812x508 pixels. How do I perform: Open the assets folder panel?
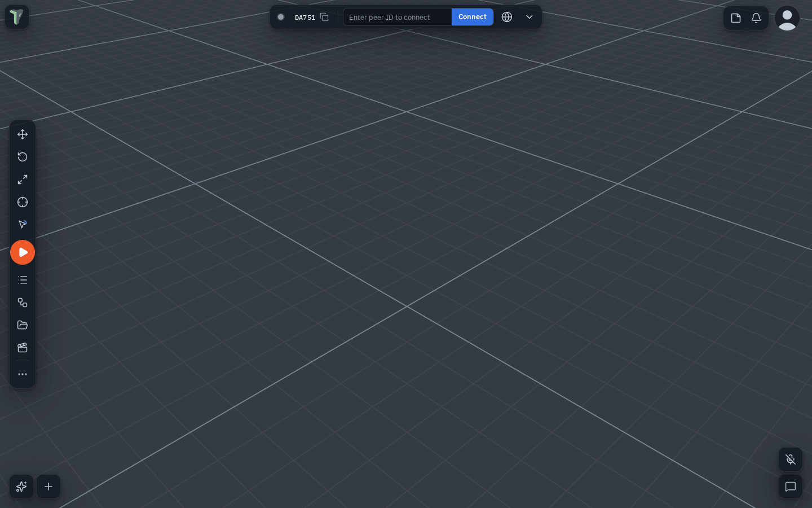pos(23,325)
